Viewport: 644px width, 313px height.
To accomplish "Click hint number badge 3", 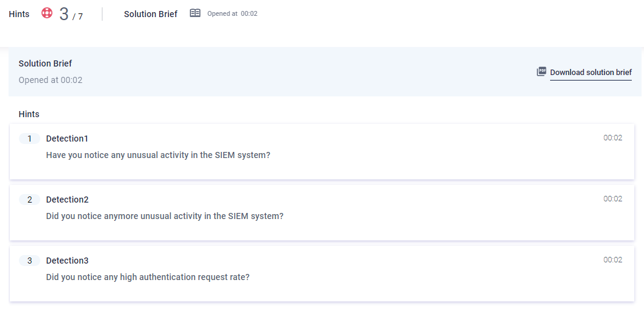I will coord(29,261).
